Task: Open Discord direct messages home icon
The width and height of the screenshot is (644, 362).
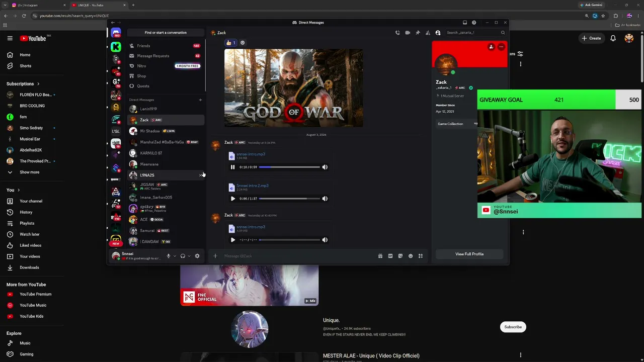Action: click(116, 33)
